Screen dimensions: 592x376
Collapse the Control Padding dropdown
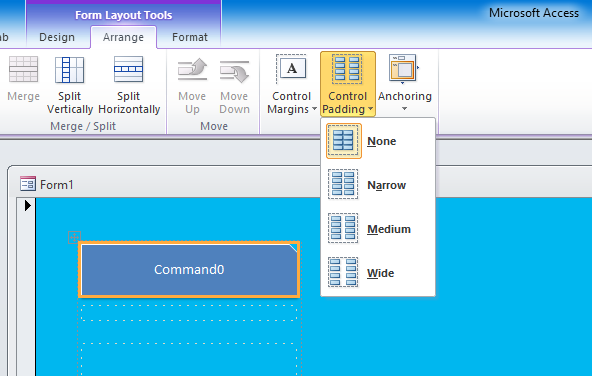coord(348,84)
